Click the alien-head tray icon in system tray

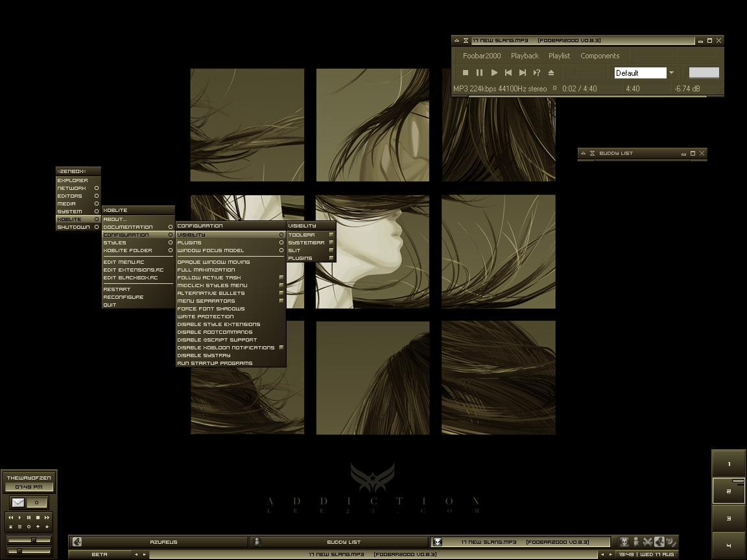pyautogui.click(x=624, y=541)
